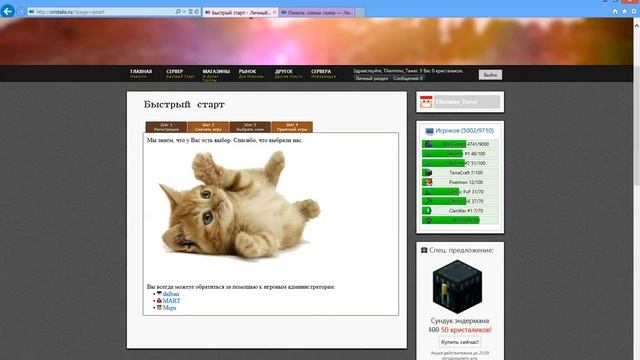
Task: Click the 'Личный раздел' button
Action: [x=371, y=78]
